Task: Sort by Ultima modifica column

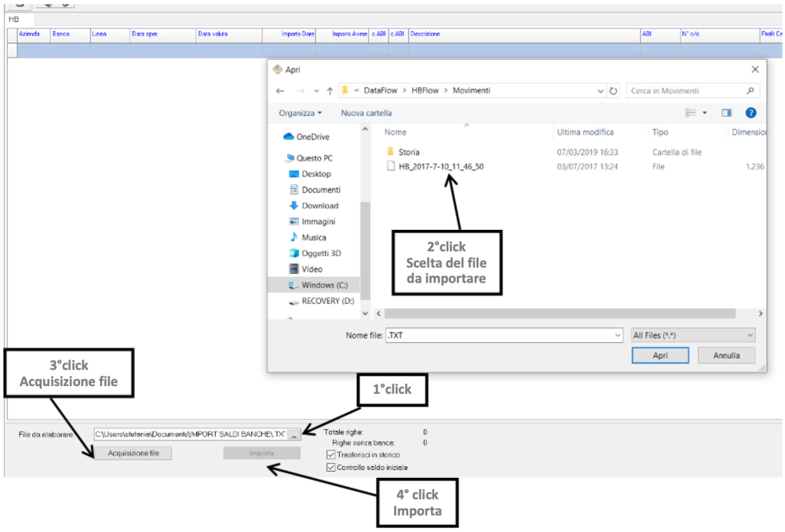Action: tap(585, 133)
